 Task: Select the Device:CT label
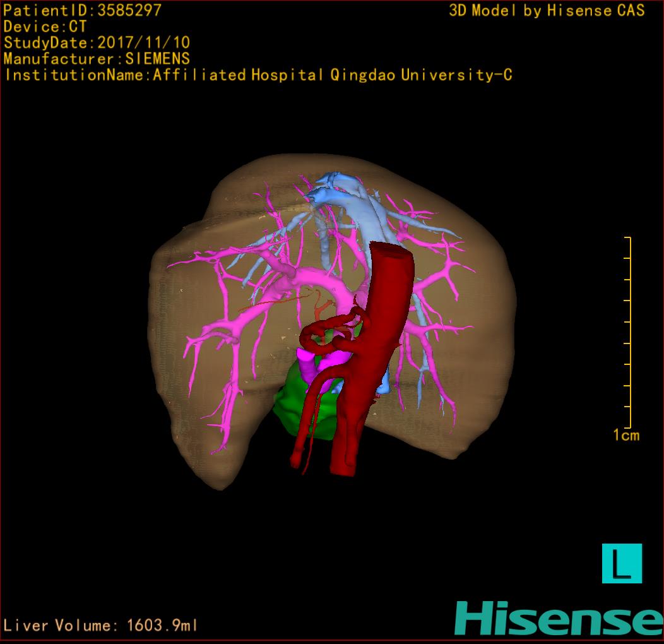coord(45,27)
